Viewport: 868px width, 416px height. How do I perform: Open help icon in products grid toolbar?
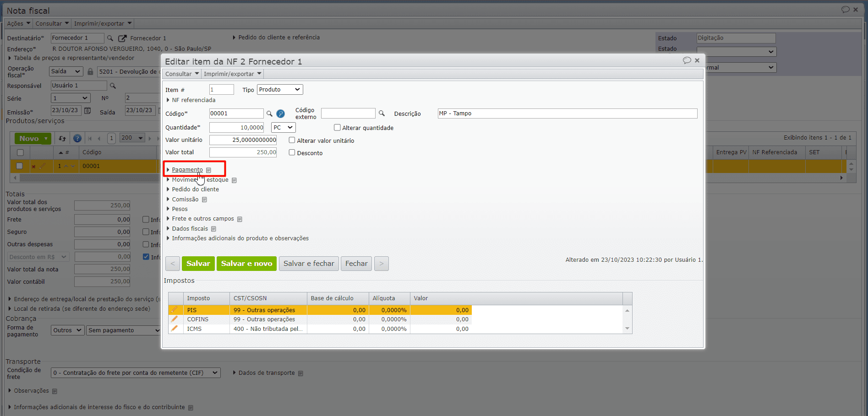[77, 138]
